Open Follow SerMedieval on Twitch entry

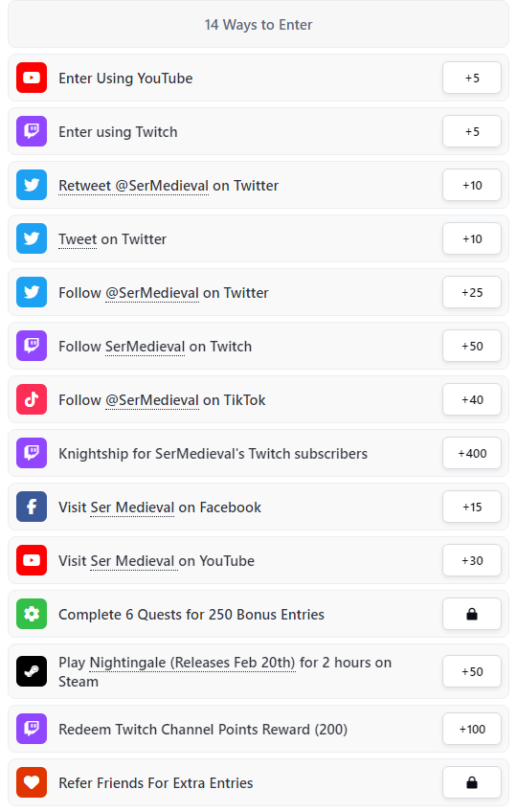coord(258,346)
